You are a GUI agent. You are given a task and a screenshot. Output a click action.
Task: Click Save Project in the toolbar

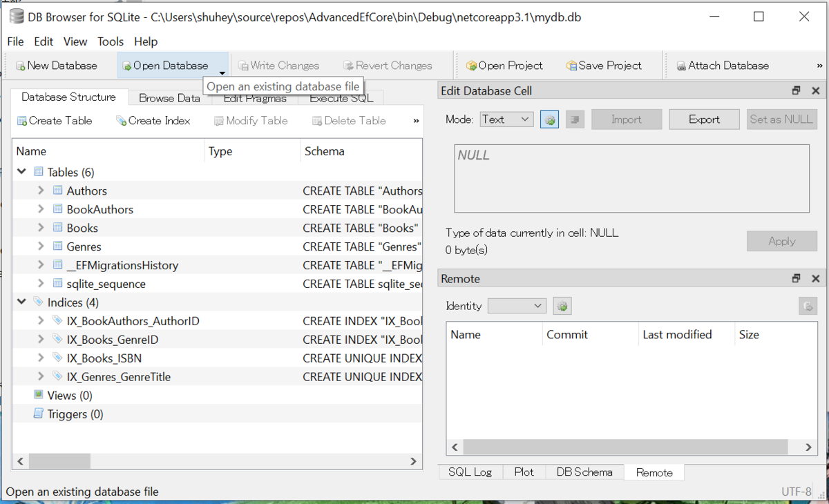[604, 66]
